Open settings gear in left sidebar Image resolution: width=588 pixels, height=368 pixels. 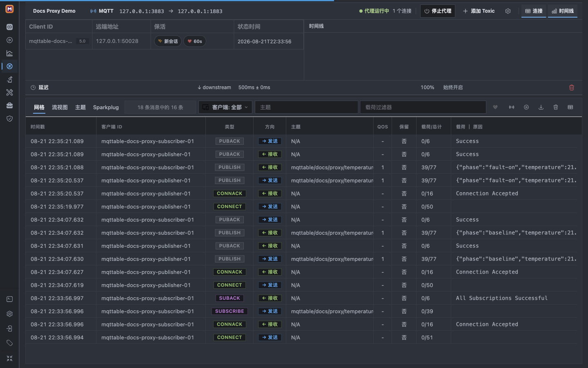(x=9, y=314)
